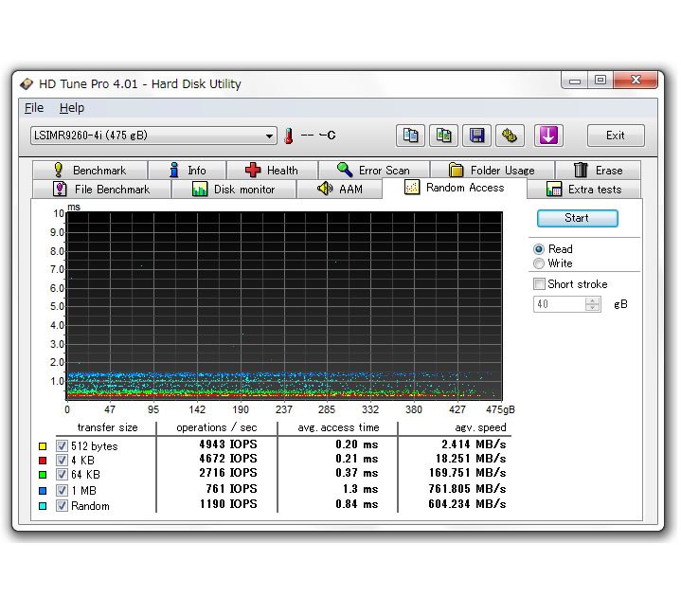
Task: Open the File menu
Action: (x=34, y=108)
